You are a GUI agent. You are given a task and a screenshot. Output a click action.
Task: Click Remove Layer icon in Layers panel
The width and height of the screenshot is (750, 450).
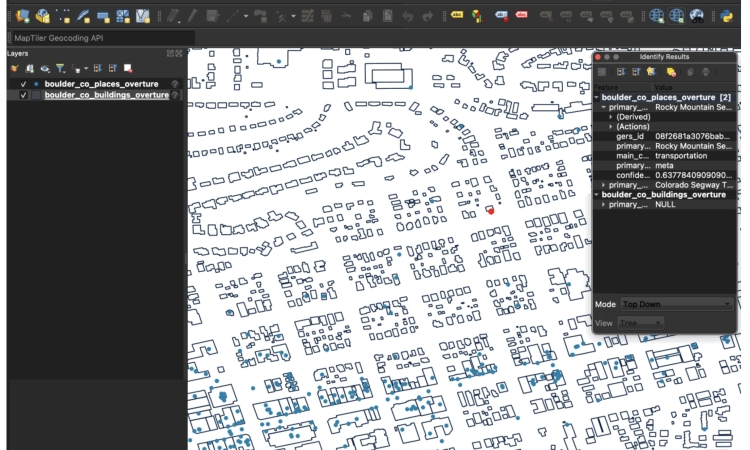coord(127,68)
